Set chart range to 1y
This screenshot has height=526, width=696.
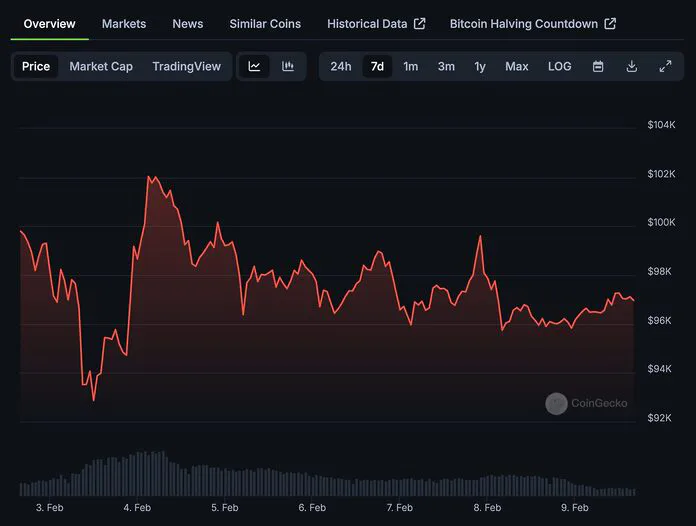[480, 67]
